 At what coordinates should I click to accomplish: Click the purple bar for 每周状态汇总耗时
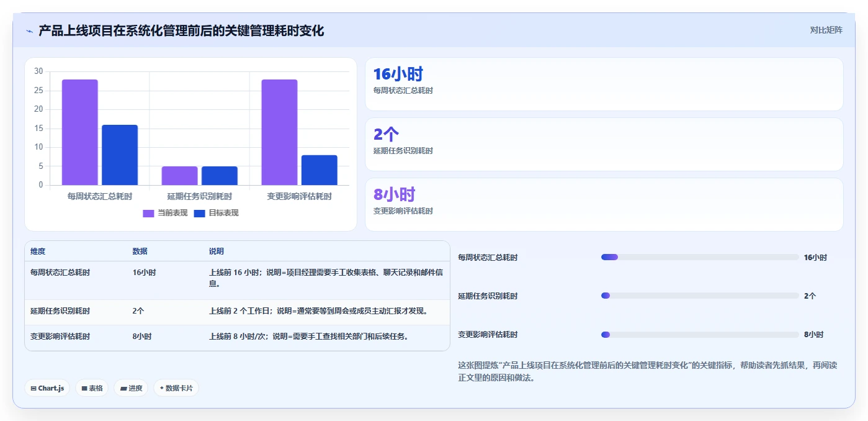(x=79, y=132)
